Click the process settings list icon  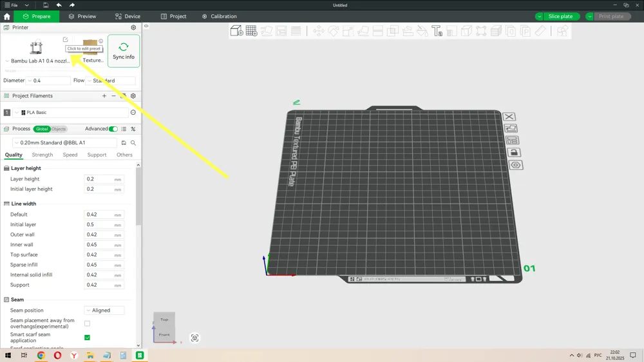pyautogui.click(x=124, y=129)
